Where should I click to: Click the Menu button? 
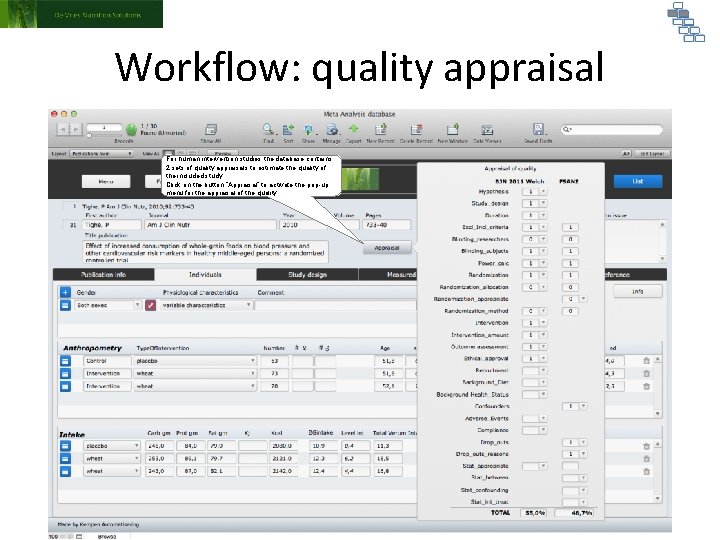point(106,182)
